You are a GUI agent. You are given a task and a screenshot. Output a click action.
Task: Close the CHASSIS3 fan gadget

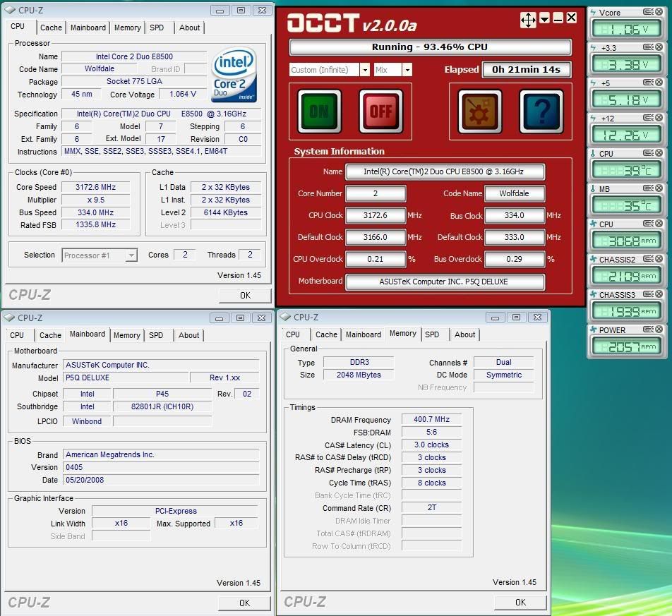(x=659, y=294)
